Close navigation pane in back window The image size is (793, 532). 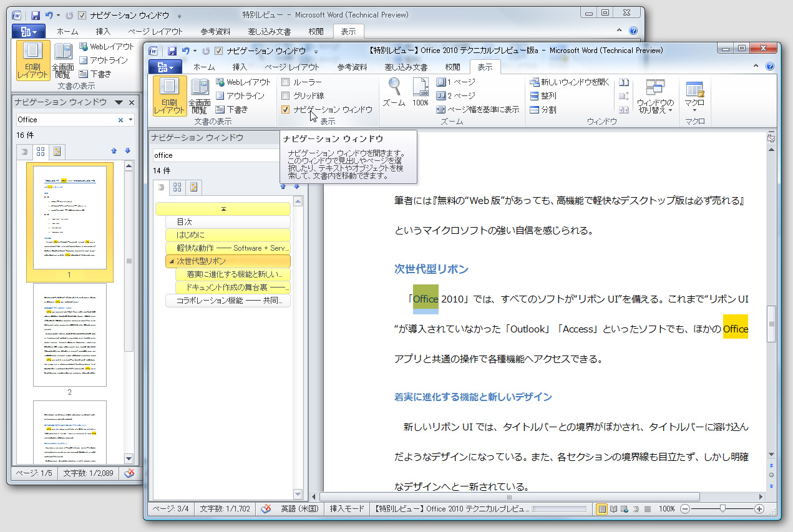[x=132, y=102]
